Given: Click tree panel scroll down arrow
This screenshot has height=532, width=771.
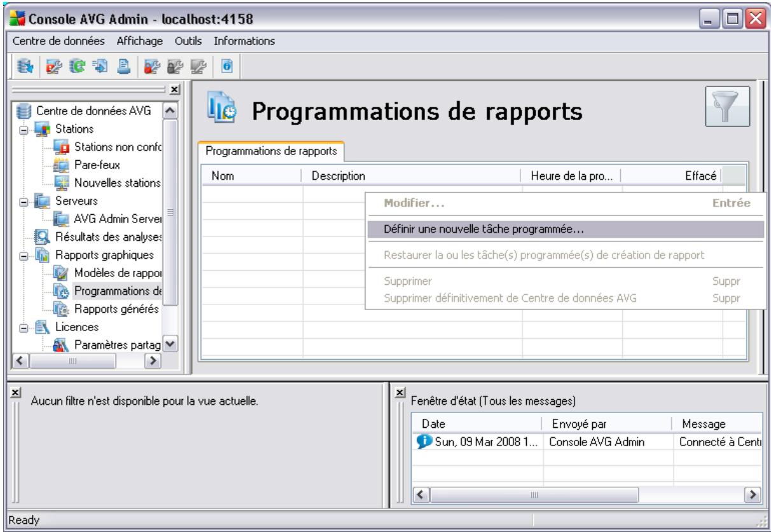Looking at the screenshot, I should point(170,345).
